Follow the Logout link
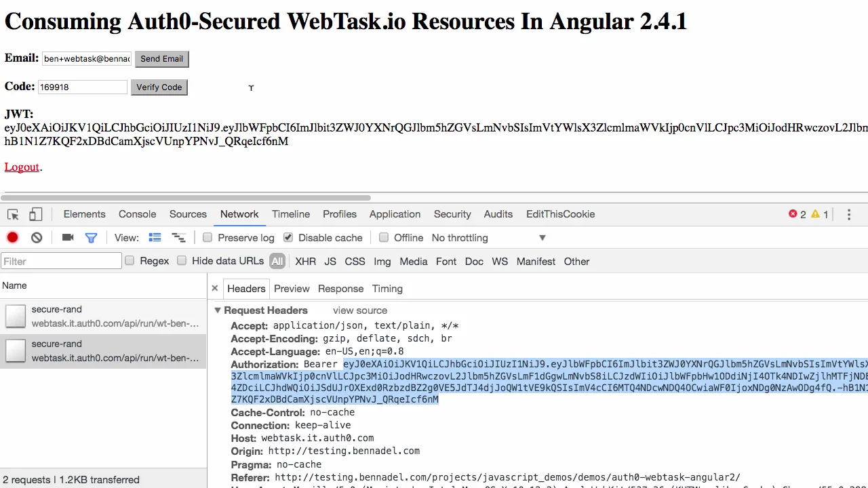This screenshot has width=868, height=488. click(x=22, y=167)
